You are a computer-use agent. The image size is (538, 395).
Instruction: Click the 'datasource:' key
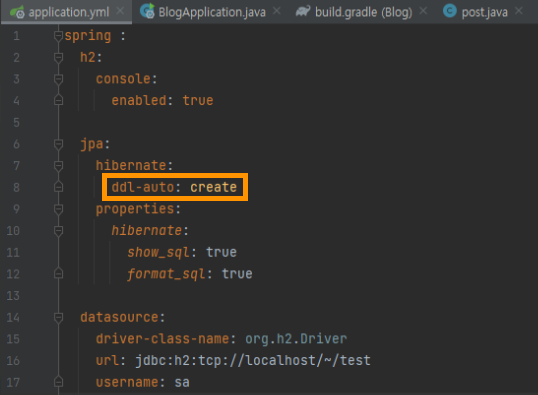pos(122,317)
